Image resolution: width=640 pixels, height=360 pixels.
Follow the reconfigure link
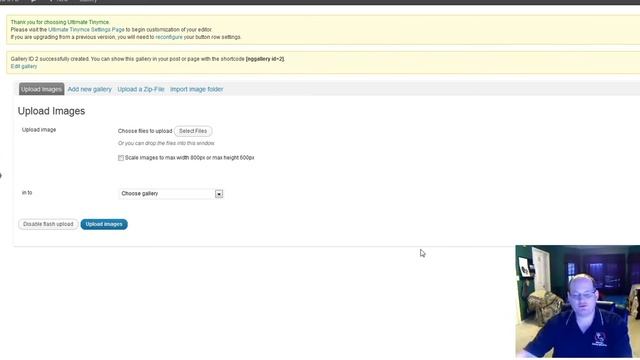[169, 37]
